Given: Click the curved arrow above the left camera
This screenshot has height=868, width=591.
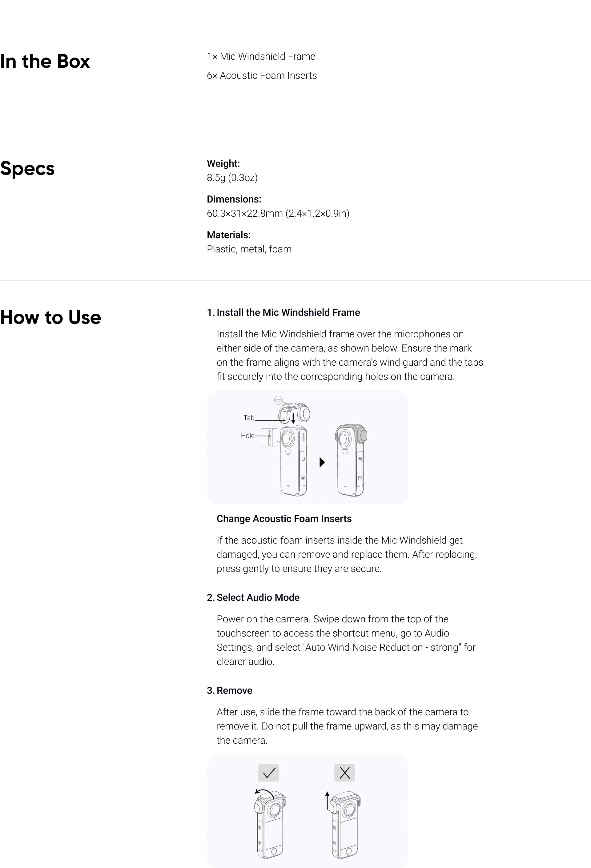Looking at the screenshot, I should (264, 793).
